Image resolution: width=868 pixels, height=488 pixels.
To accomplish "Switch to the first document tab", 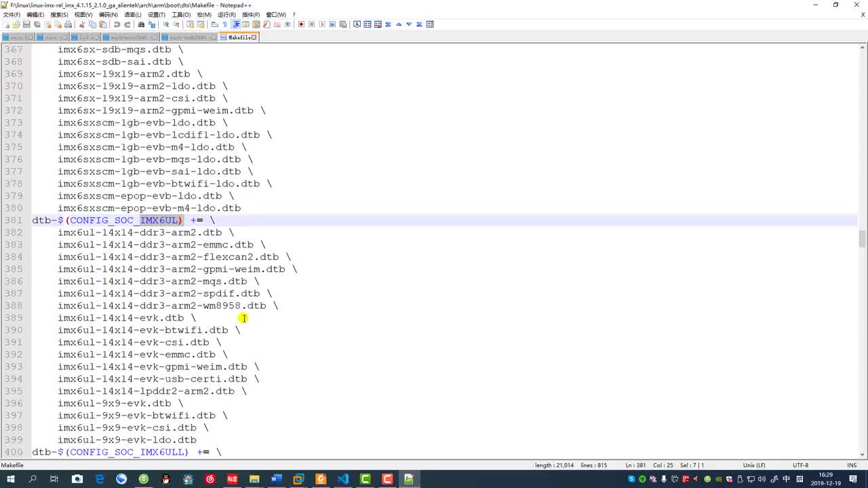I will coord(18,37).
